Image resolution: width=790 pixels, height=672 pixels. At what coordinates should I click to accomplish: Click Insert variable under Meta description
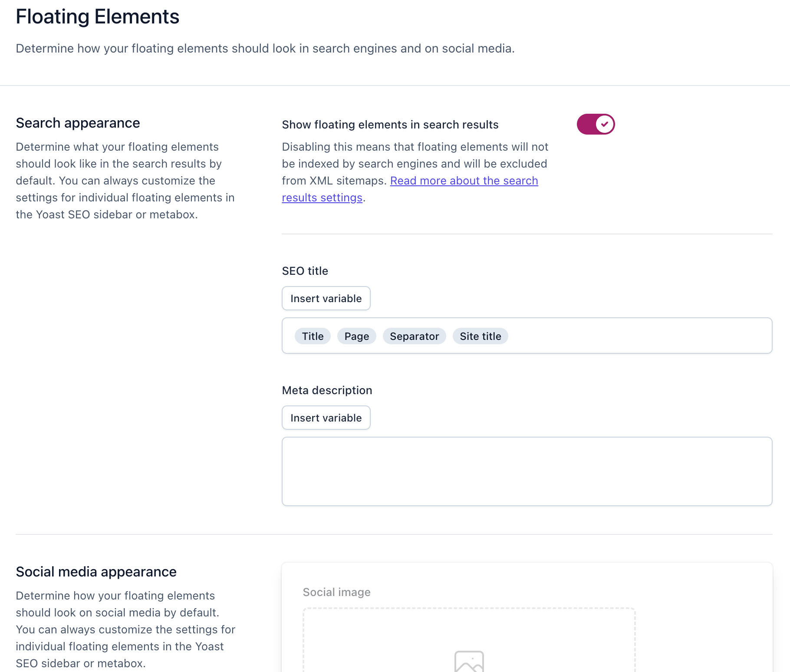point(326,417)
